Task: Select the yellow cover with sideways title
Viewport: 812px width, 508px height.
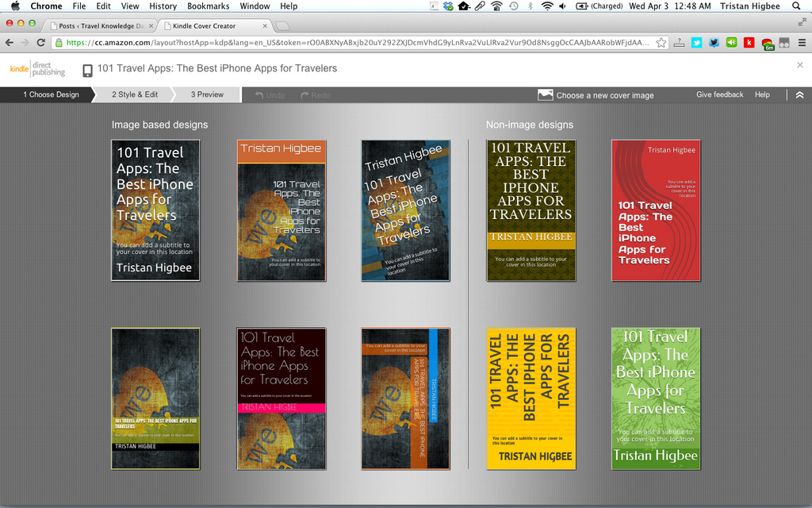Action: 530,398
